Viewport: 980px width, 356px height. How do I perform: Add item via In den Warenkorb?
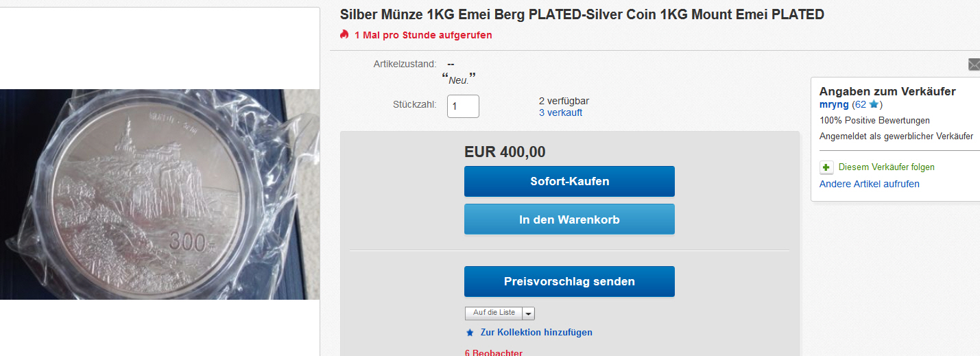(569, 219)
